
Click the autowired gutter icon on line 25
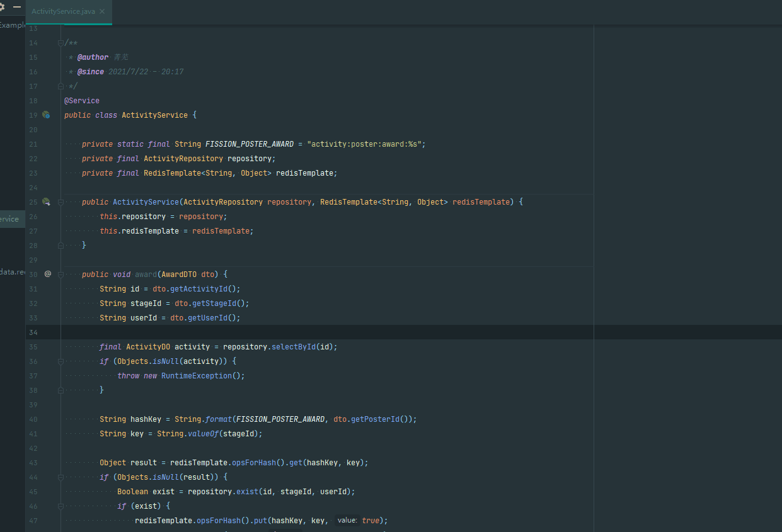click(x=46, y=202)
